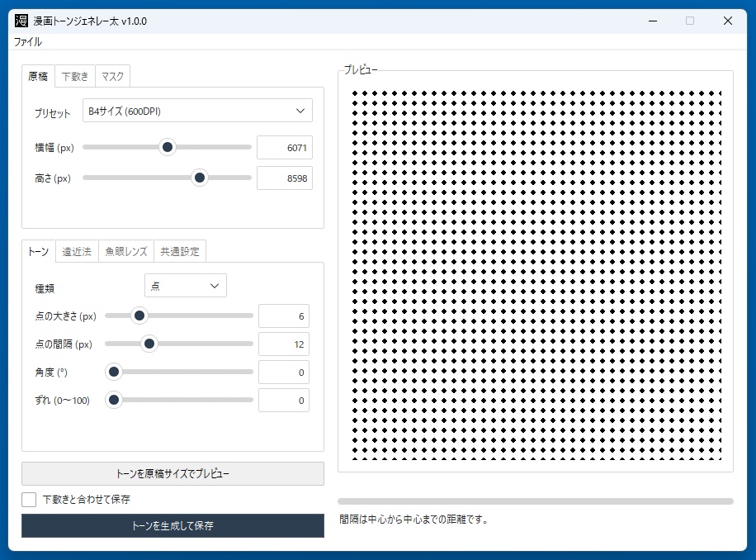Adjust the 横幅 (px) slider handle

tap(168, 147)
